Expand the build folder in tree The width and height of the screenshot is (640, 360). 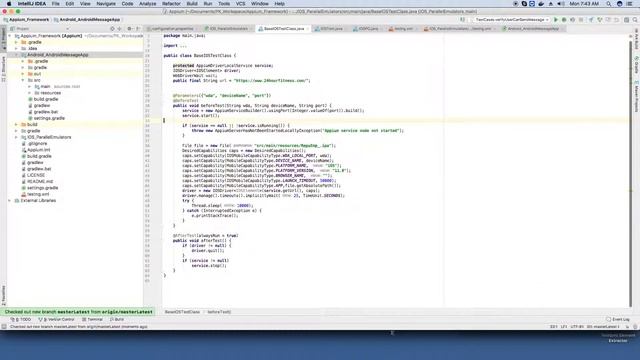pos(16,124)
